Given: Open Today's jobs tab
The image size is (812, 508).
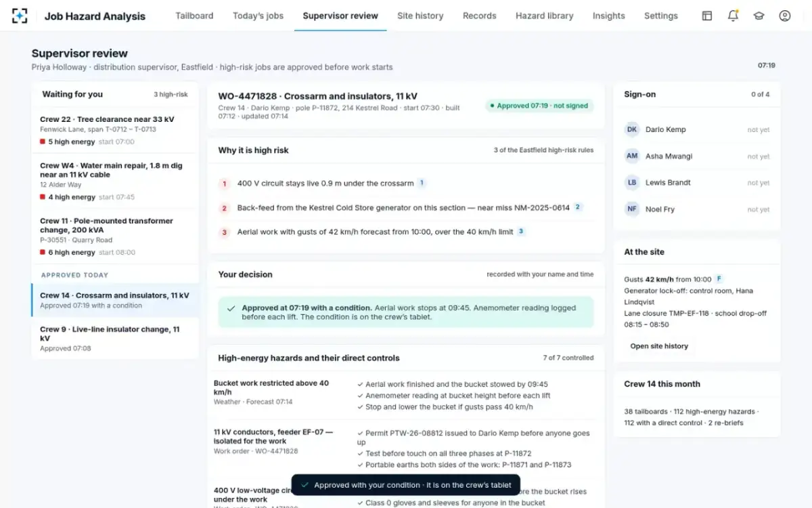Looking at the screenshot, I should pos(258,16).
